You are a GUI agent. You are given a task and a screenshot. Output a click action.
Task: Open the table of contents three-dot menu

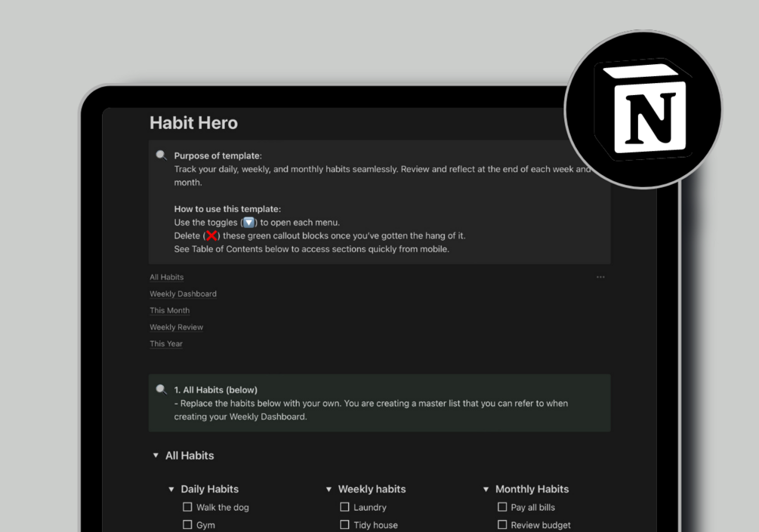pyautogui.click(x=600, y=277)
